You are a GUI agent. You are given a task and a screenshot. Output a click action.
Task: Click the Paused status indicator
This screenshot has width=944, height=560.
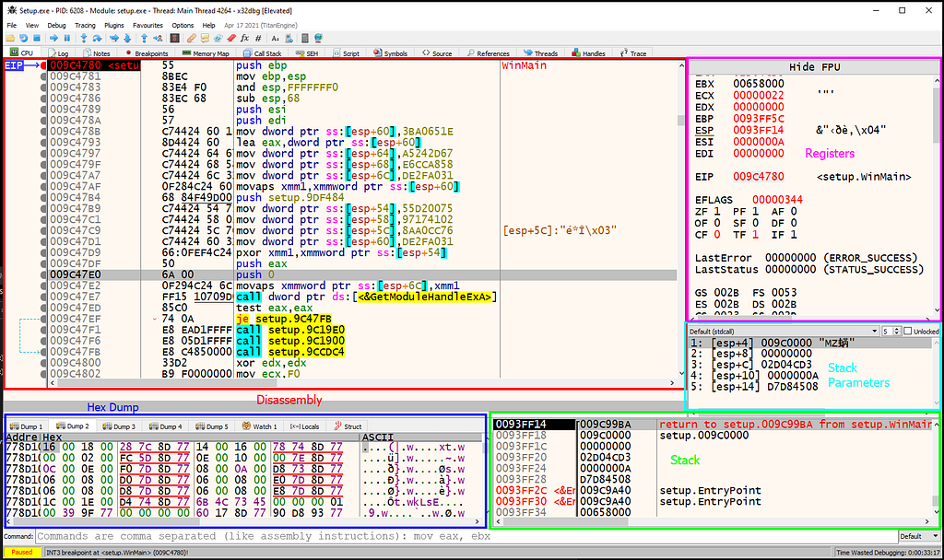click(22, 553)
